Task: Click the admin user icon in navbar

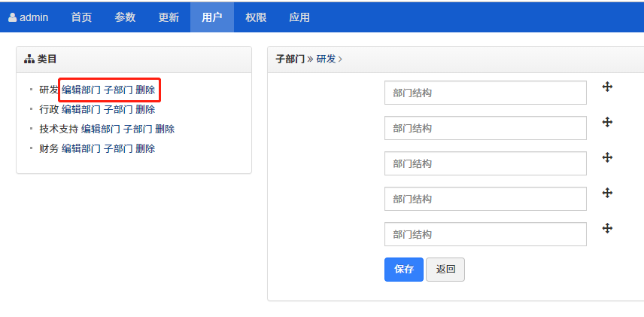Action: (13, 17)
